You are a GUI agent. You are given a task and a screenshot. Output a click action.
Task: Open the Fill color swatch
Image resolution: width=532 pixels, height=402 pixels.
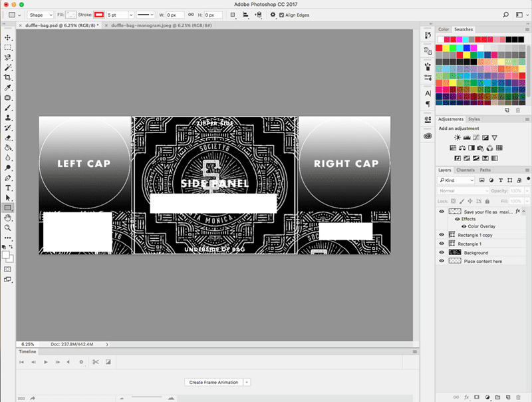point(71,15)
